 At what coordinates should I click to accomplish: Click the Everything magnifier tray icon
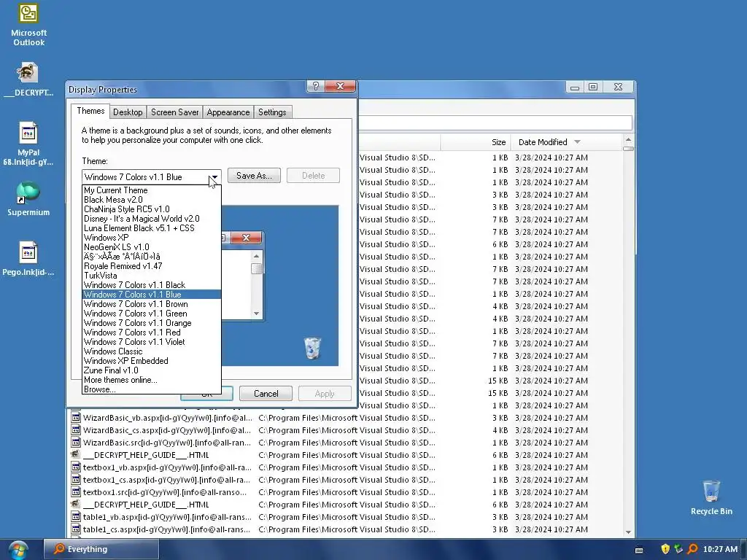pos(693,549)
